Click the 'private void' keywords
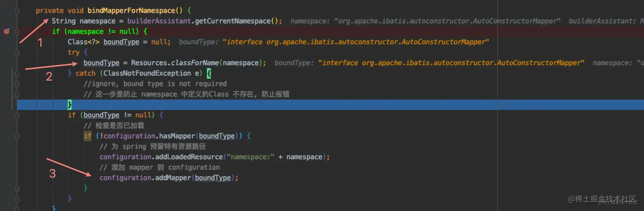This screenshot has height=211, width=644. point(60,11)
